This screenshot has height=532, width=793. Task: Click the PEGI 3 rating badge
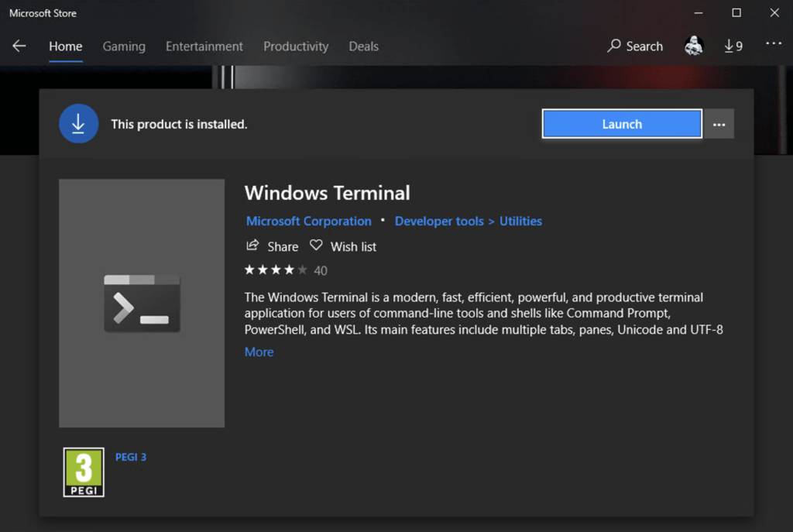[84, 472]
